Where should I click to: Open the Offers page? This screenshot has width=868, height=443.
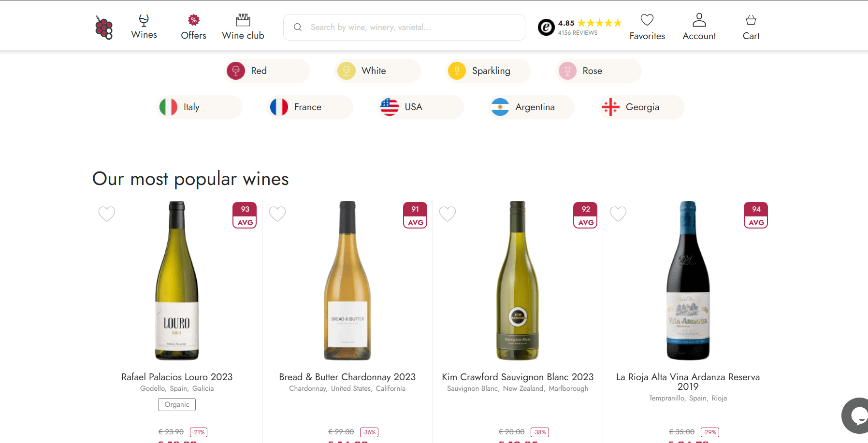(x=193, y=27)
